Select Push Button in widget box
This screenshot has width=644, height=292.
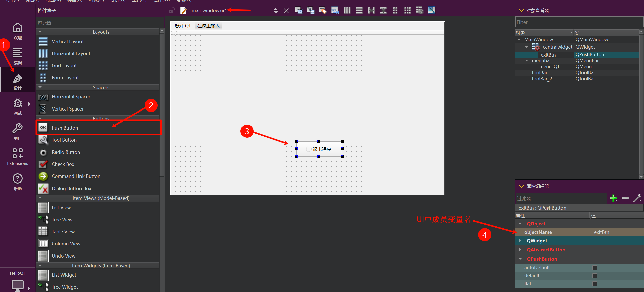tap(65, 128)
